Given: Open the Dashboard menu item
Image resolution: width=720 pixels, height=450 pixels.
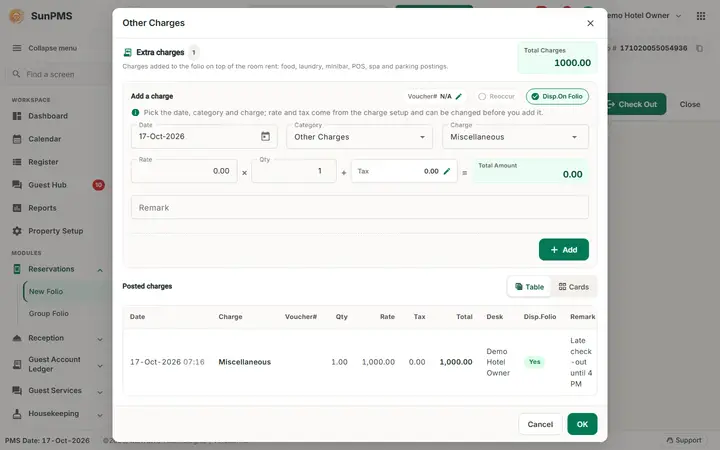Looking at the screenshot, I should click(48, 116).
